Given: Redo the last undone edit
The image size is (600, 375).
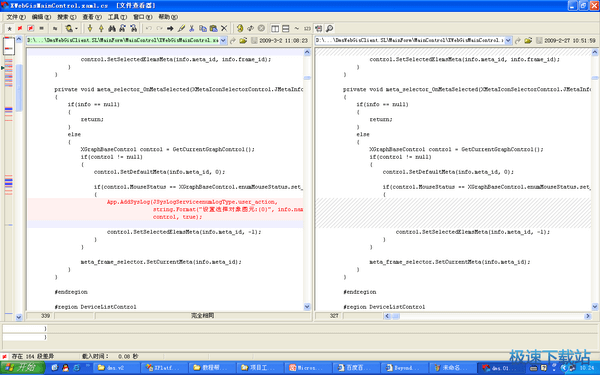Looking at the screenshot, I should click(x=159, y=28).
